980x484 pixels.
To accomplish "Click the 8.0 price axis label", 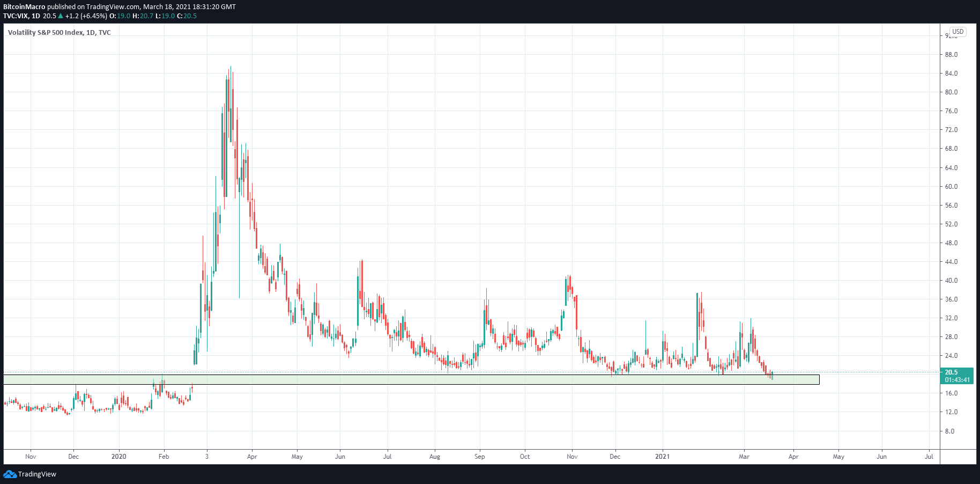I will [x=949, y=431].
